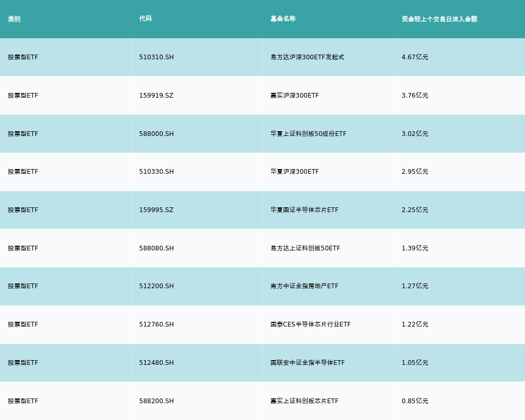Select code 588080.SH
Viewport: 525px width, 420px height.
[x=156, y=248]
